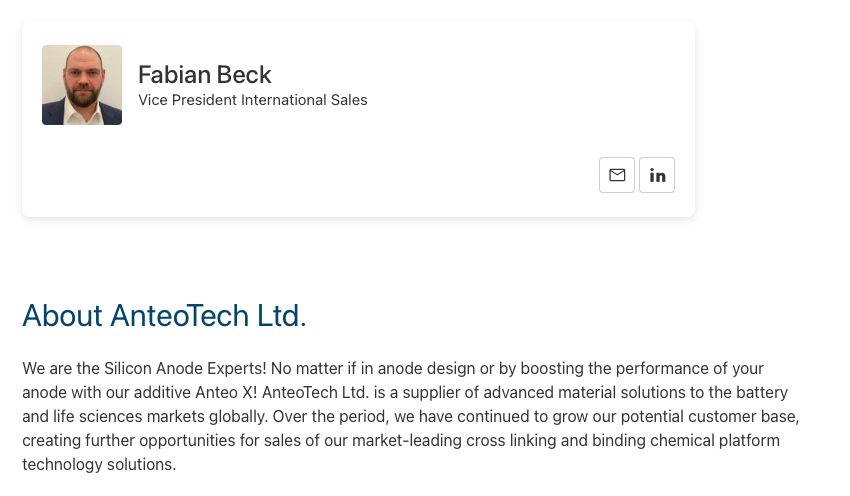Open Fabian Beck's LinkedIn profile
850x496 pixels.
pos(657,175)
